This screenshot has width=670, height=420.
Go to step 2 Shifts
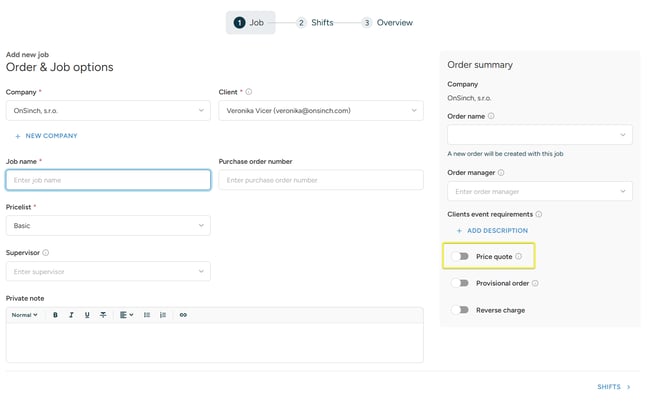(315, 23)
